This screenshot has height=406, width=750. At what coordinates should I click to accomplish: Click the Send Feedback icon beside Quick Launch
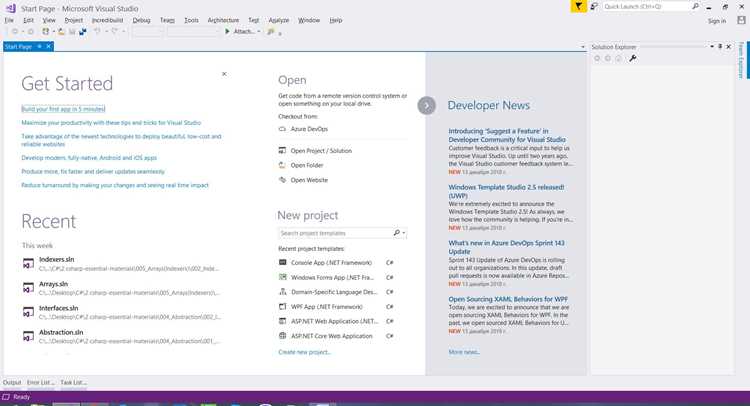594,6
